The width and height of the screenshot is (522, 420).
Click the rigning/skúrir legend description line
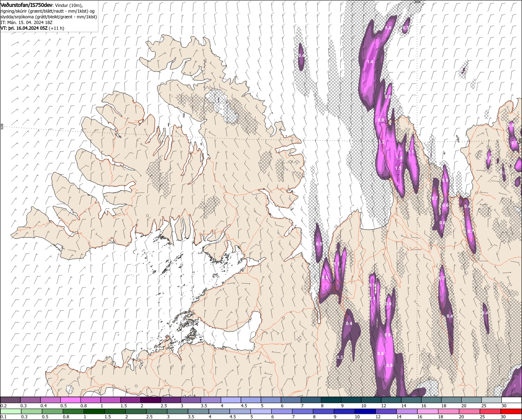pyautogui.click(x=48, y=11)
